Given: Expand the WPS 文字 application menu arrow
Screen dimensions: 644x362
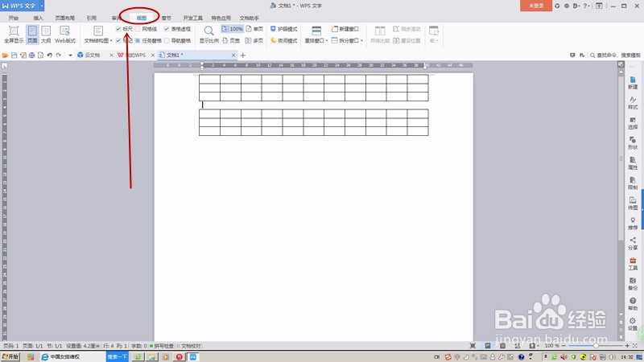Looking at the screenshot, I should pyautogui.click(x=42, y=6).
